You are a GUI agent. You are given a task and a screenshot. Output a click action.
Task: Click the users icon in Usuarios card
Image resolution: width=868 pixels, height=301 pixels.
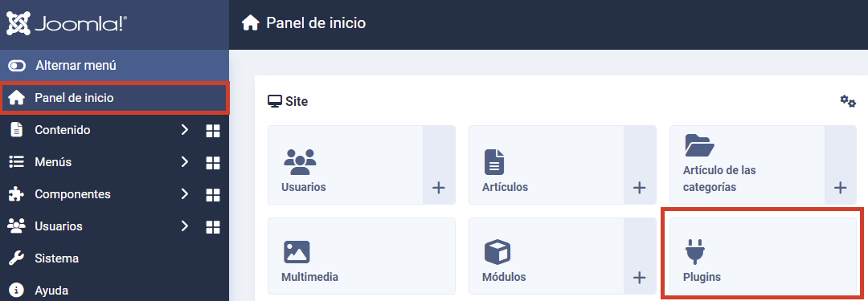pos(300,161)
